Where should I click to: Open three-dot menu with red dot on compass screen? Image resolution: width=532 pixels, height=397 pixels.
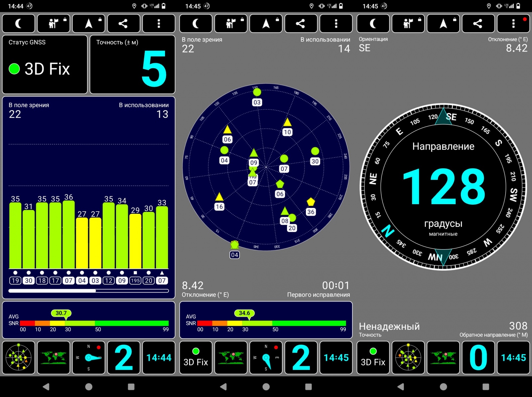(x=513, y=23)
